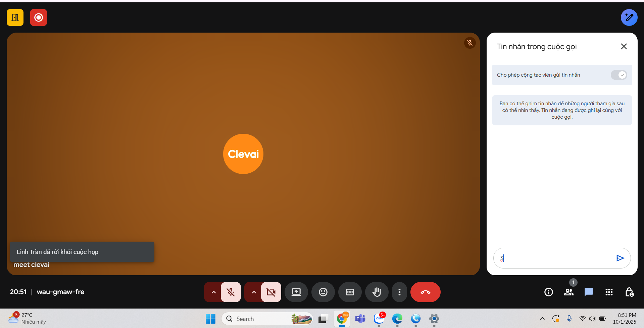The height and width of the screenshot is (328, 644).
Task: Show hidden system tray icons
Action: coord(542,319)
